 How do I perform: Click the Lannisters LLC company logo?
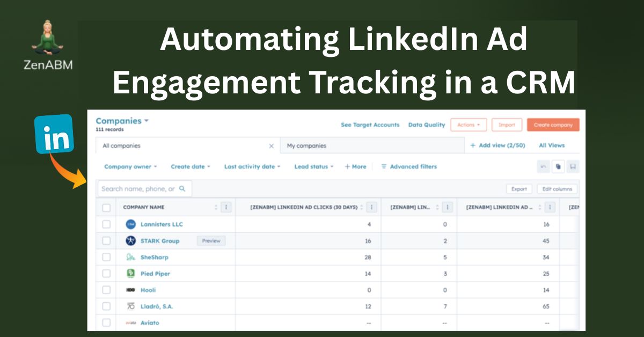[130, 224]
